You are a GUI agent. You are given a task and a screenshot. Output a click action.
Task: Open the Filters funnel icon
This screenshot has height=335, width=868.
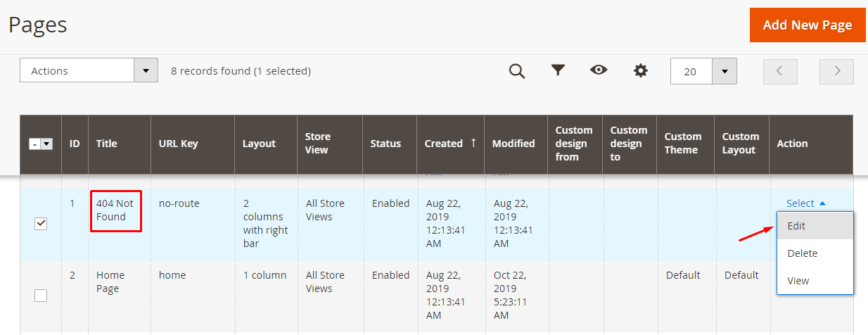558,70
